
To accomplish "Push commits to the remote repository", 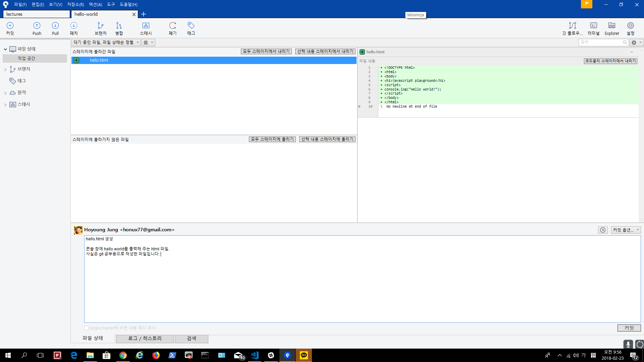I will [x=37, y=28].
